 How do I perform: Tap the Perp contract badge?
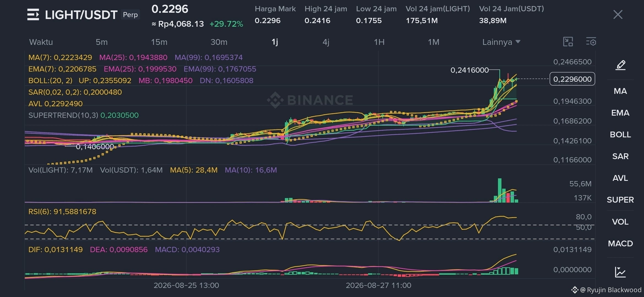point(130,15)
